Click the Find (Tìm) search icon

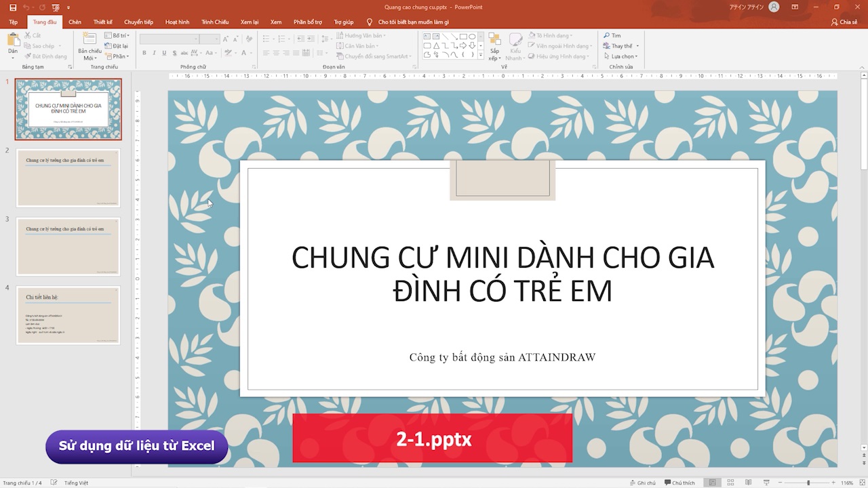[x=607, y=35]
